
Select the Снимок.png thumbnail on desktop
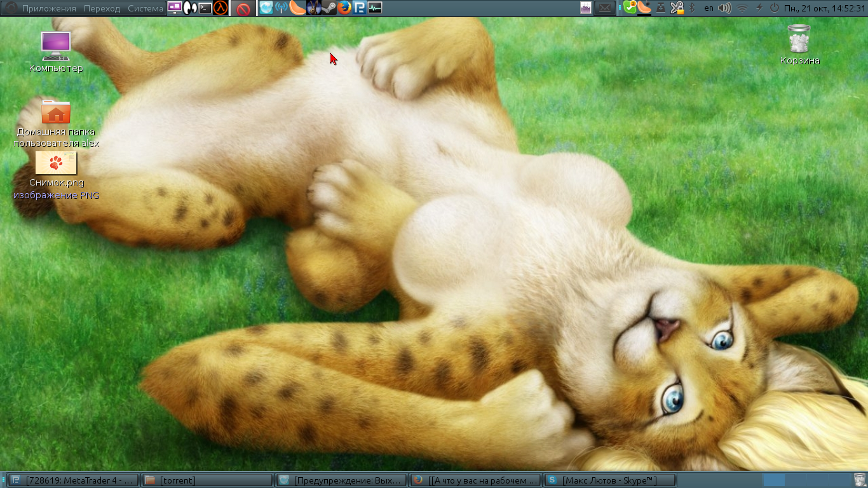click(56, 163)
